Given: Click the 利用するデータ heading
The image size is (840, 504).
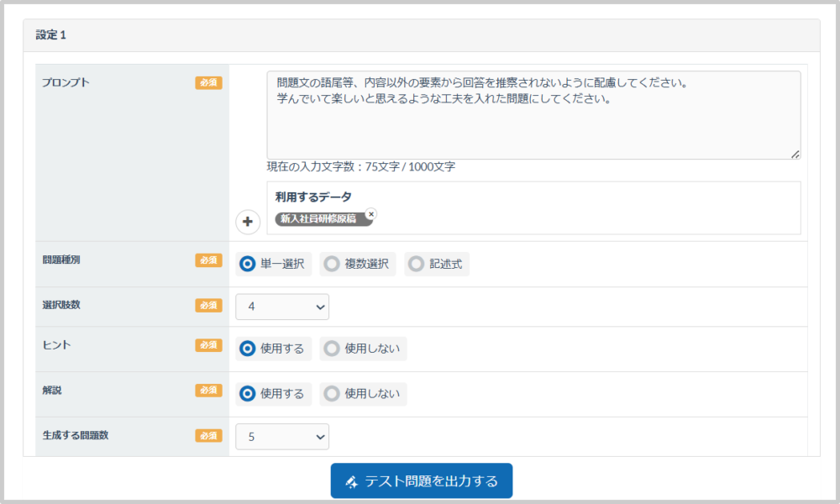Looking at the screenshot, I should click(x=313, y=197).
